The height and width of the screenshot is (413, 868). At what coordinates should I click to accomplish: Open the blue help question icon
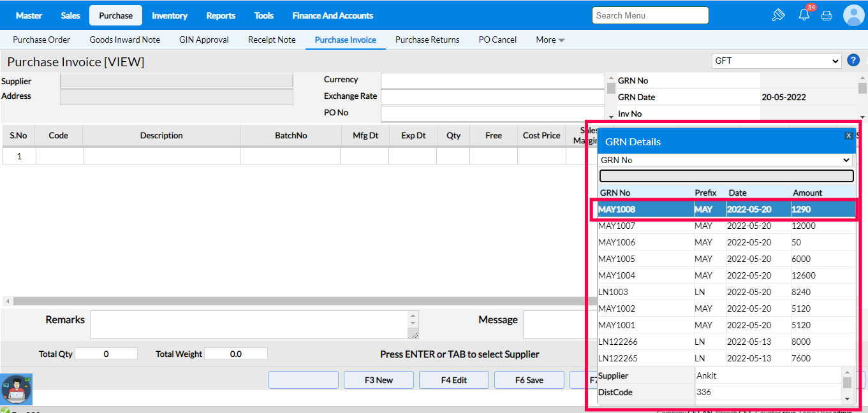pyautogui.click(x=853, y=61)
